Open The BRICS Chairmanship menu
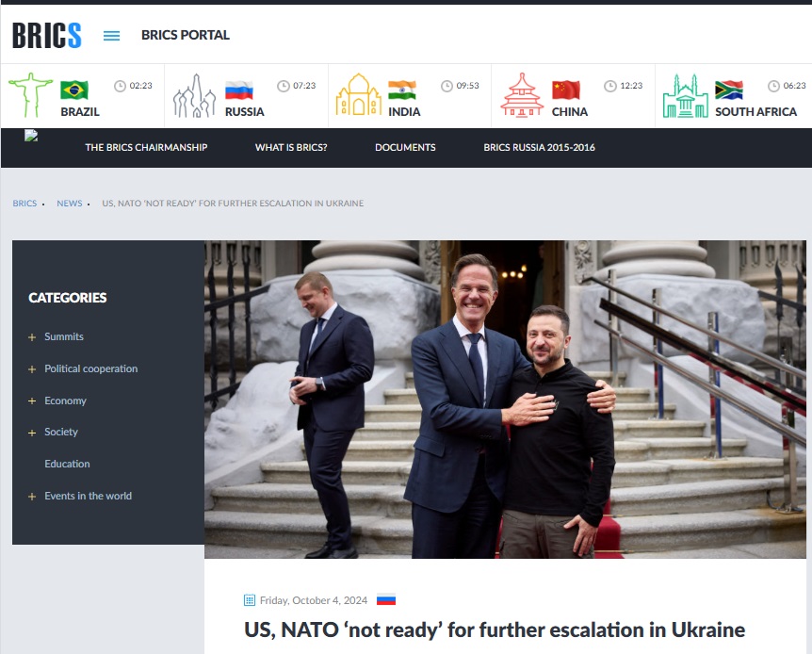Viewport: 812px width, 654px height. tap(146, 147)
